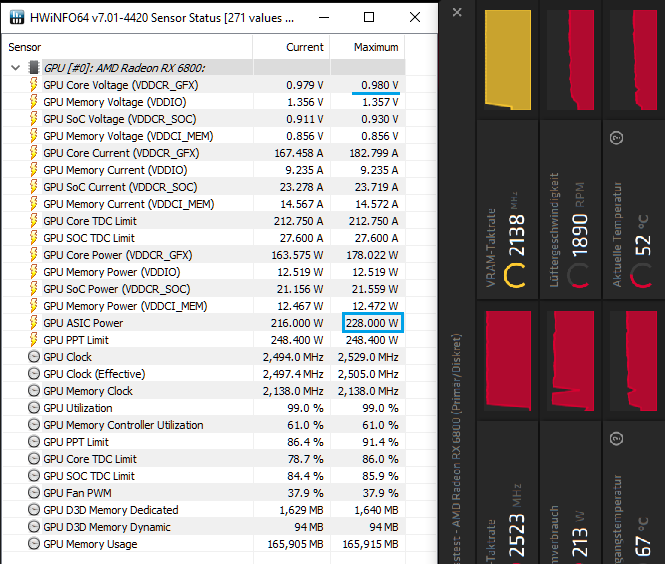Screen dimensions: 665x564
Task: Click the 91.4 % maximum PPT Limit value
Action: click(380, 442)
